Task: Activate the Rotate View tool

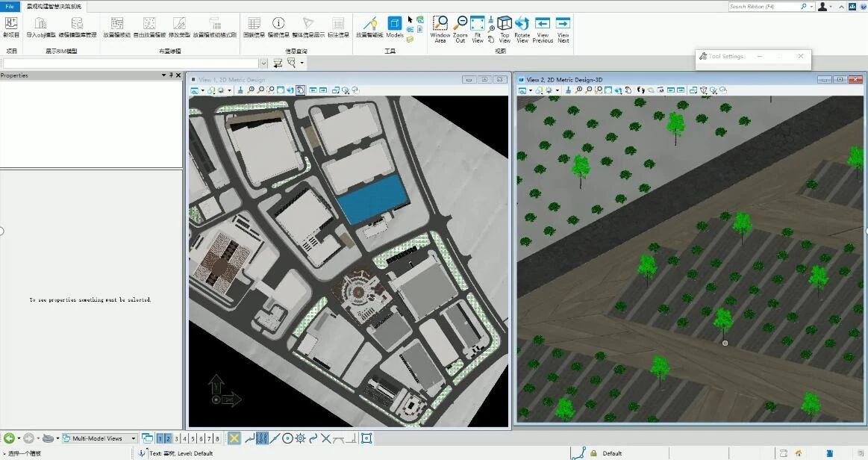Action: (522, 25)
